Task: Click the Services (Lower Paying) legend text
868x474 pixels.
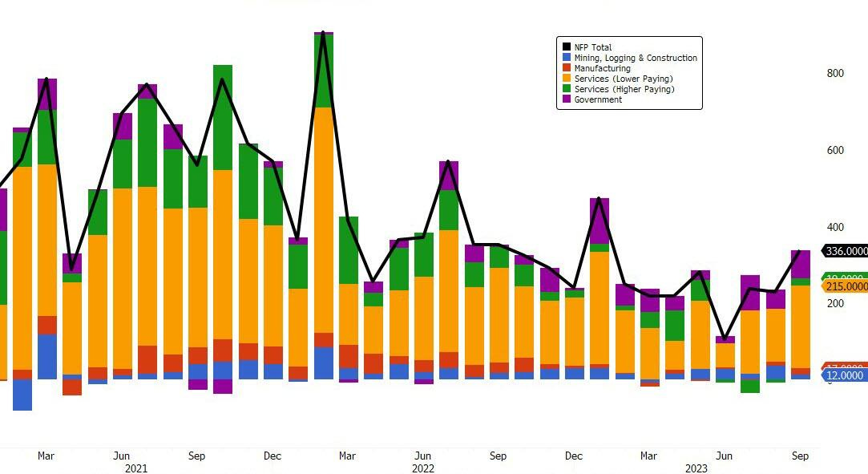Action: point(624,79)
